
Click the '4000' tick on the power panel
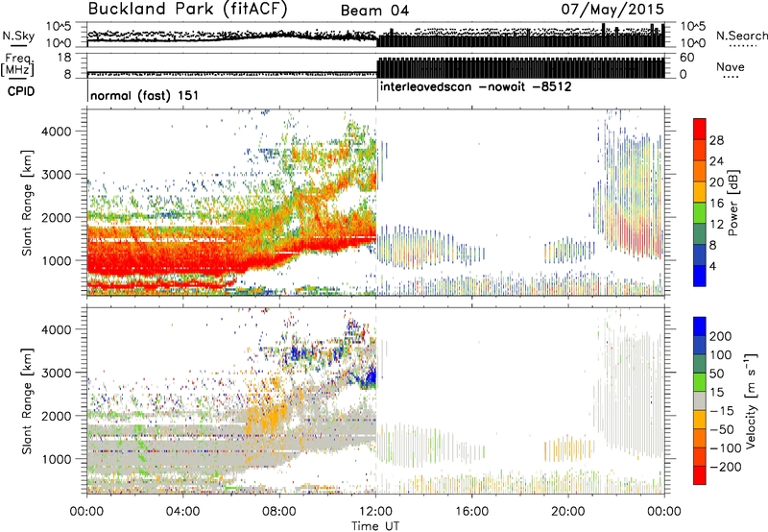point(57,132)
